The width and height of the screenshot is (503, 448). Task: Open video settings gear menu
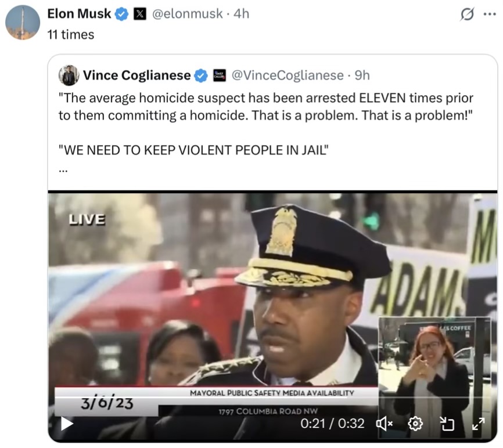415,424
